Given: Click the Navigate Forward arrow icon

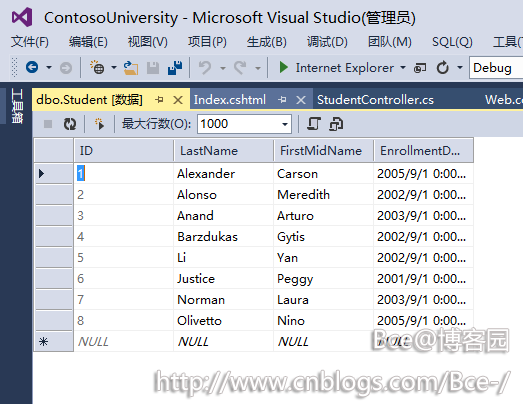Looking at the screenshot, I should click(66, 68).
